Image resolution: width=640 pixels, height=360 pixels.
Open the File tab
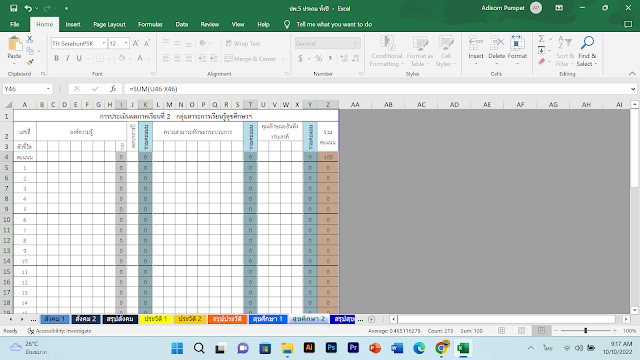15,24
